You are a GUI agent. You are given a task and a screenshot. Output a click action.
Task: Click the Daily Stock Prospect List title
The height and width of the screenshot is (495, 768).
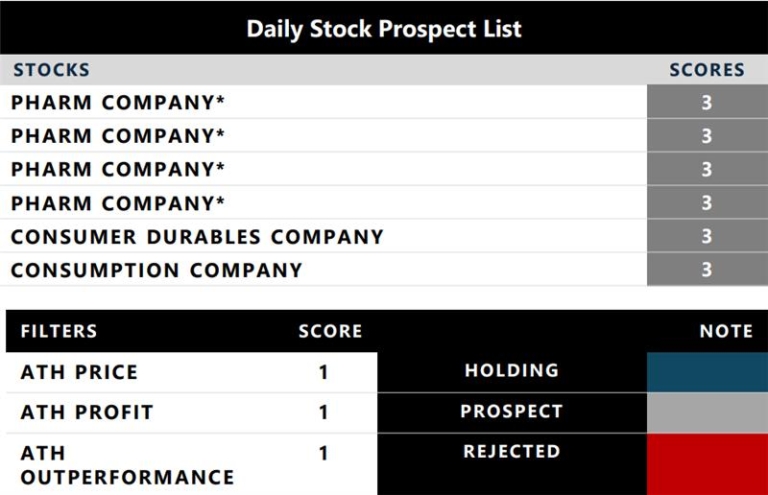384,29
